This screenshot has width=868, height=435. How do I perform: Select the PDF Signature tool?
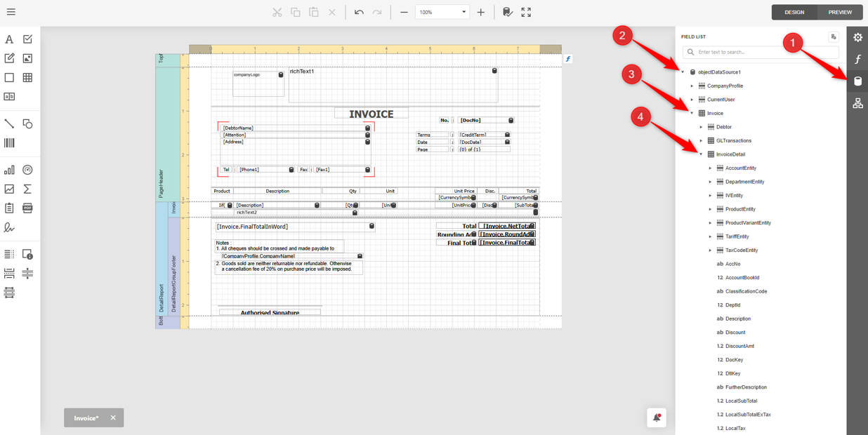[9, 227]
